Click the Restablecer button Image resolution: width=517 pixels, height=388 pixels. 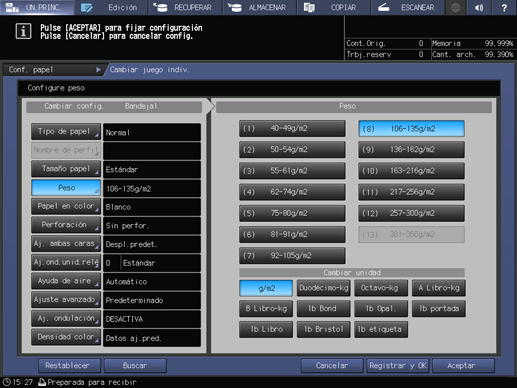tap(69, 366)
